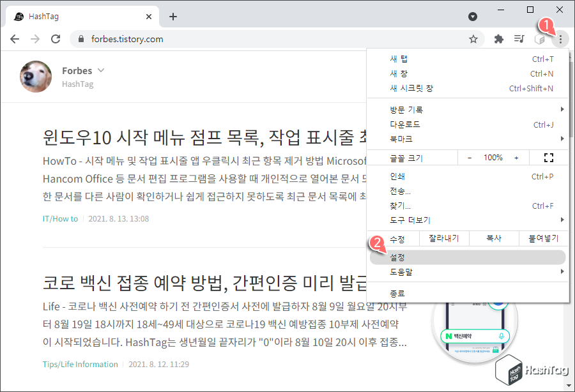Select 새 시크릿 창 from the menu
The height and width of the screenshot is (392, 575).
coord(409,89)
